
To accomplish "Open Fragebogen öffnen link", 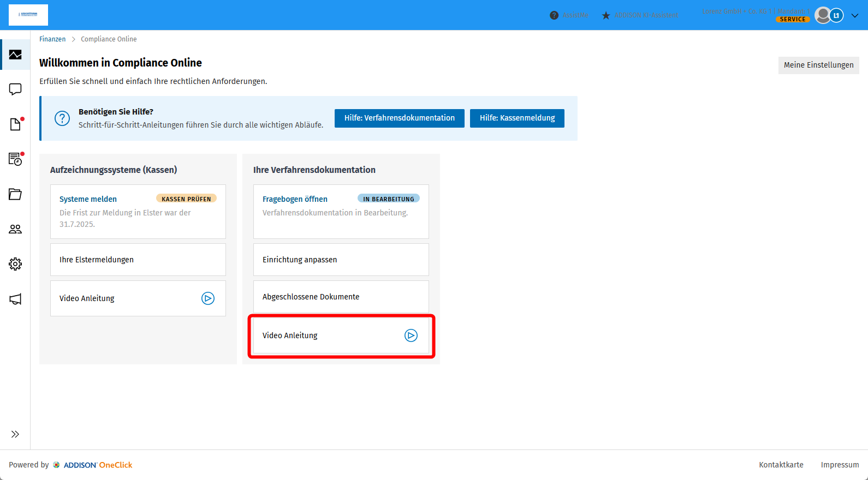I will tap(295, 199).
